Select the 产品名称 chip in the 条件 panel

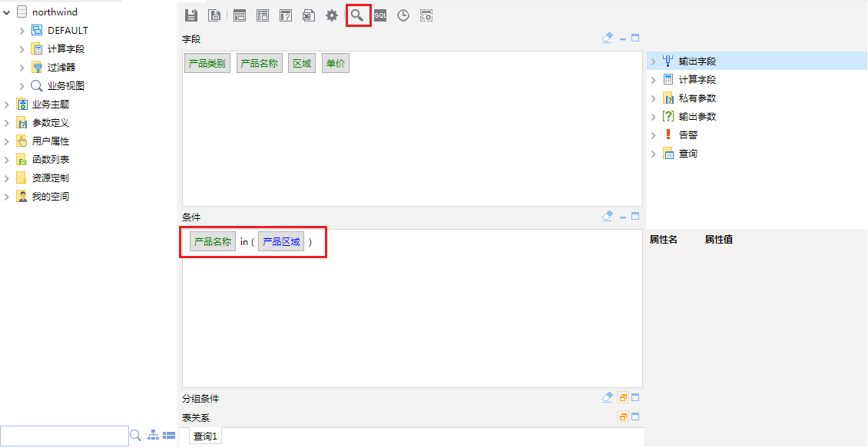(x=213, y=241)
